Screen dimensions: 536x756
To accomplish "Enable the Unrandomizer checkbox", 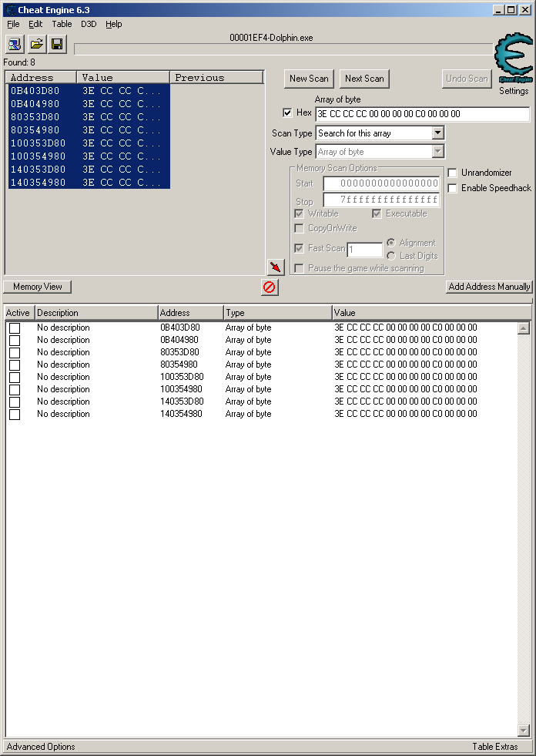I will 453,173.
